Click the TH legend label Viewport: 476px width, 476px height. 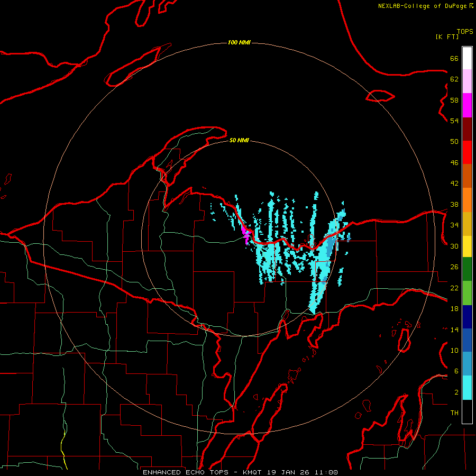click(x=454, y=413)
